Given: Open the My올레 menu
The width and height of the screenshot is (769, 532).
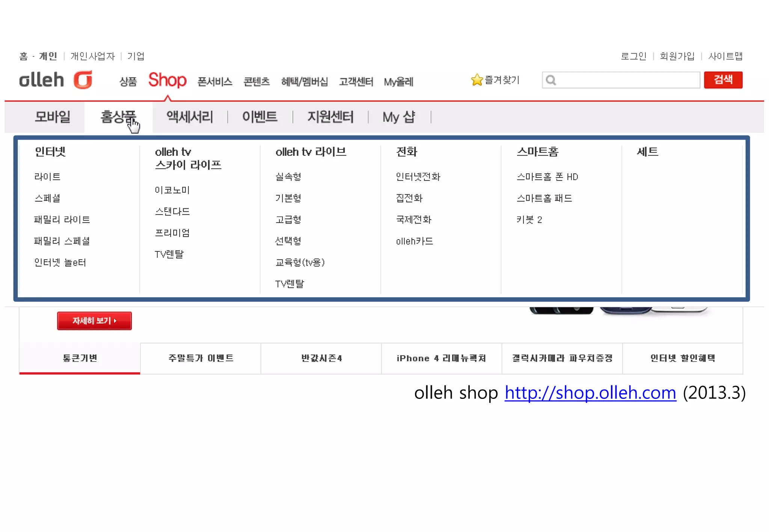Looking at the screenshot, I should (398, 81).
